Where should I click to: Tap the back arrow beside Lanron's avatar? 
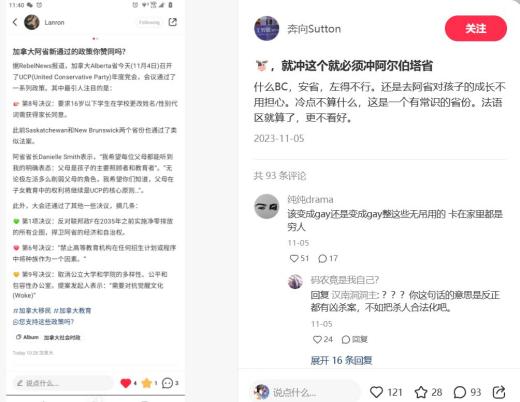click(x=15, y=22)
